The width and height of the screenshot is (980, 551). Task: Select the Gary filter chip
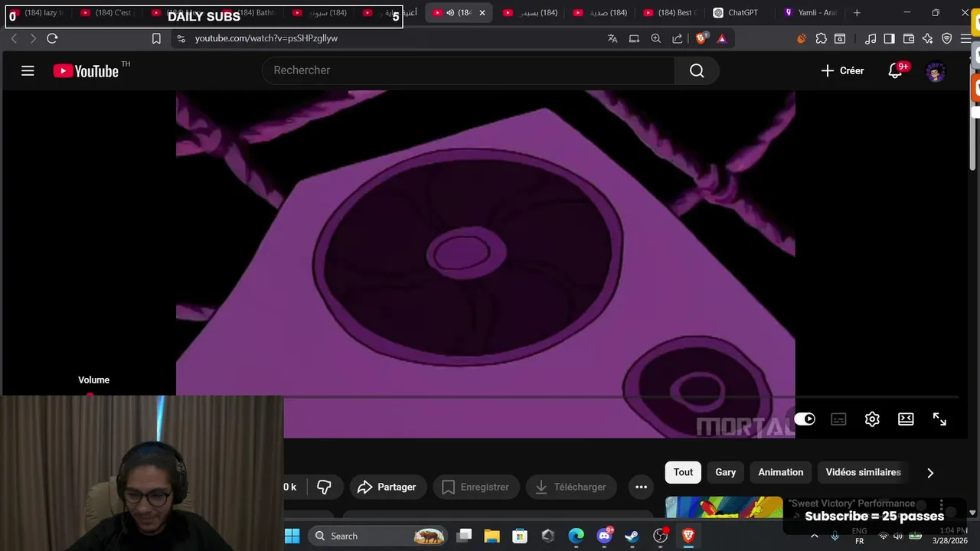click(726, 472)
